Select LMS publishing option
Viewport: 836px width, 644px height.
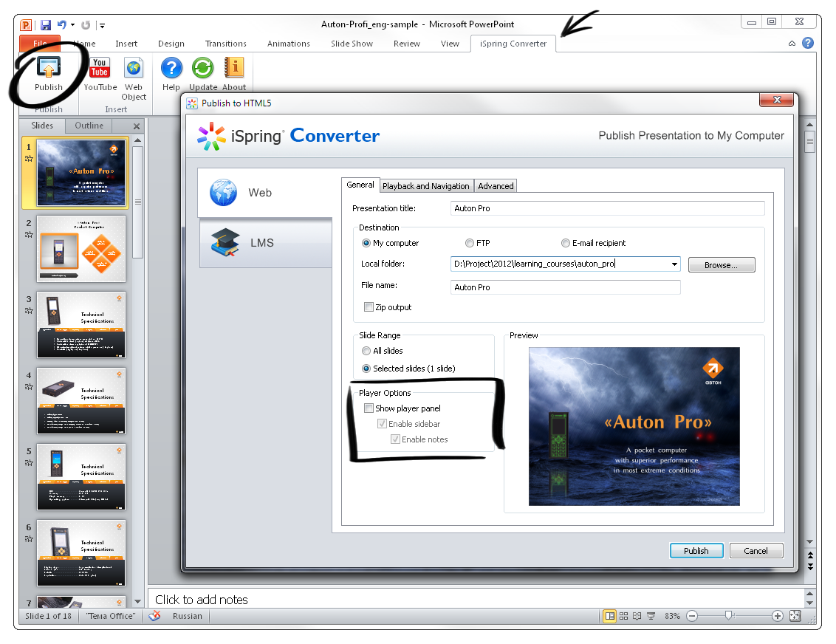[266, 243]
